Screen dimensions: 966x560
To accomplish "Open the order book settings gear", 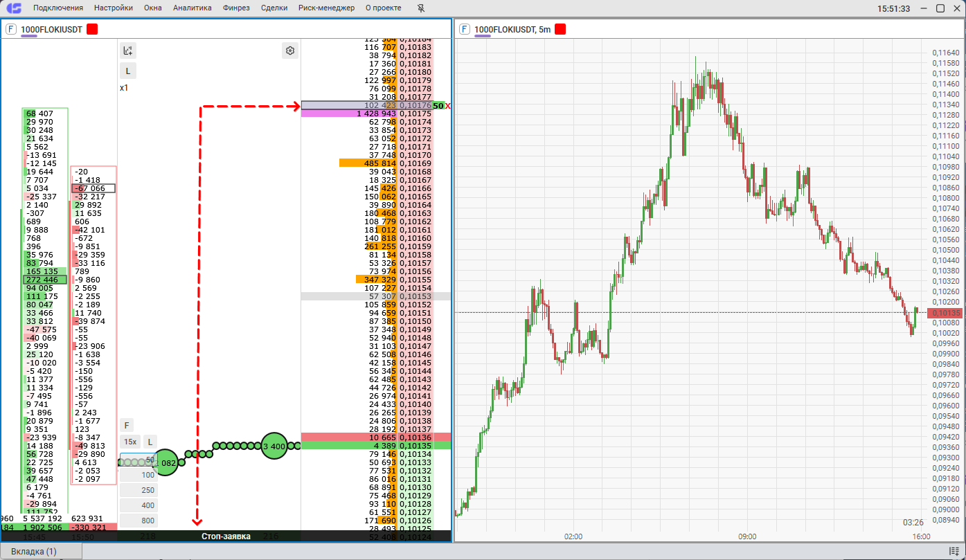I will tap(290, 51).
